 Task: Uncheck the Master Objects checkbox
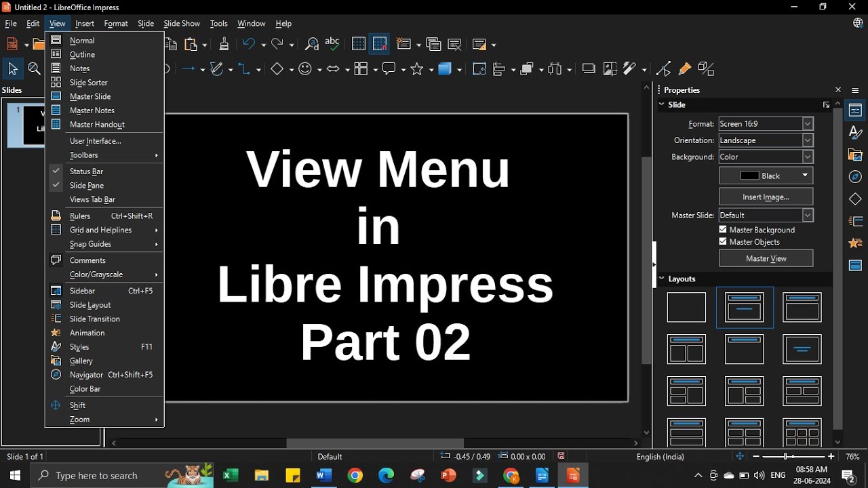723,242
